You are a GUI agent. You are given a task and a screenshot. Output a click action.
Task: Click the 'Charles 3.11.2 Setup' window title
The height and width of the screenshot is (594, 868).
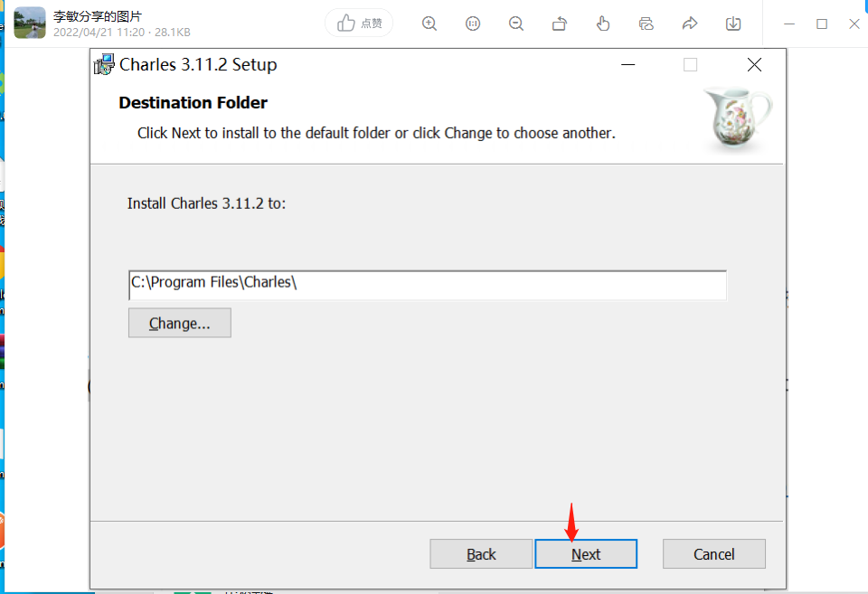tap(198, 65)
